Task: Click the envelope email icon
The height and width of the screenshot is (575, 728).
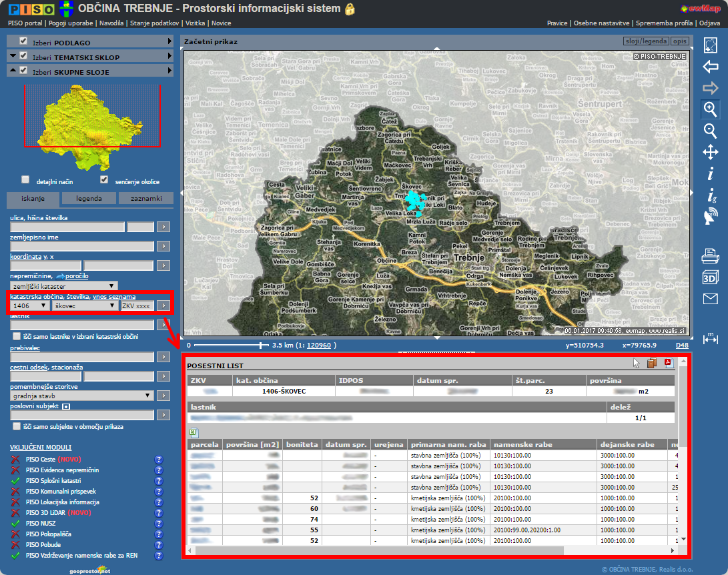Action: coord(710,299)
